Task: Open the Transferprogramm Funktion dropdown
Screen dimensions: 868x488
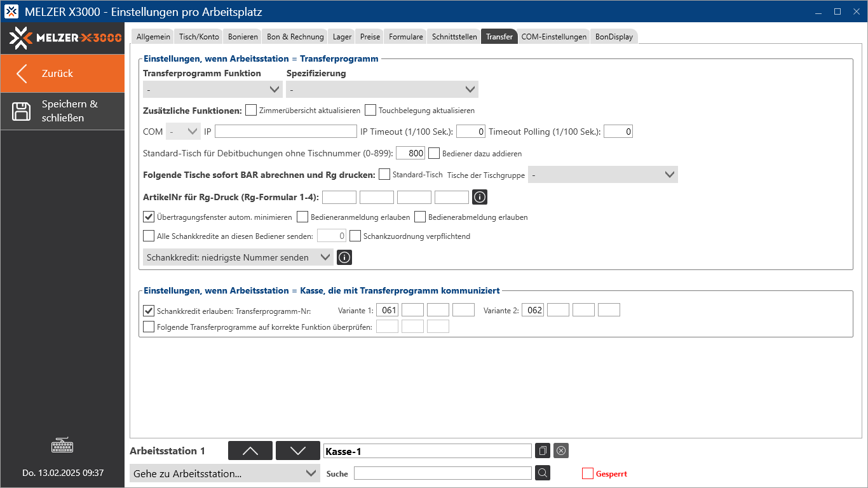Action: point(212,89)
